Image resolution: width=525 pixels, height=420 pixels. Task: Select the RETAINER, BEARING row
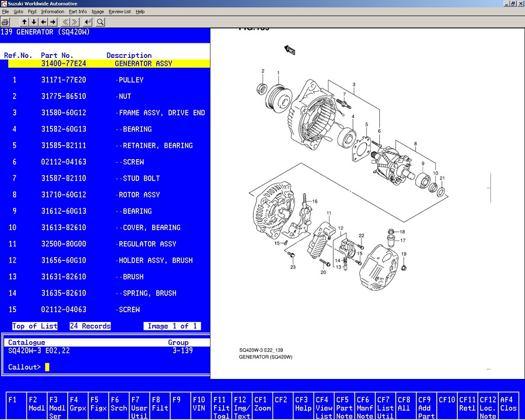pyautogui.click(x=105, y=146)
